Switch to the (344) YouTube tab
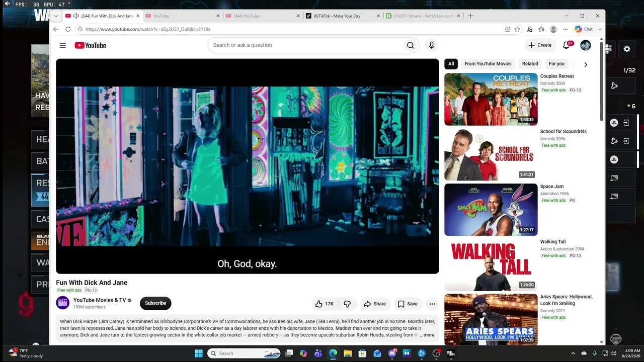This screenshot has height=362, width=644. pos(262,16)
